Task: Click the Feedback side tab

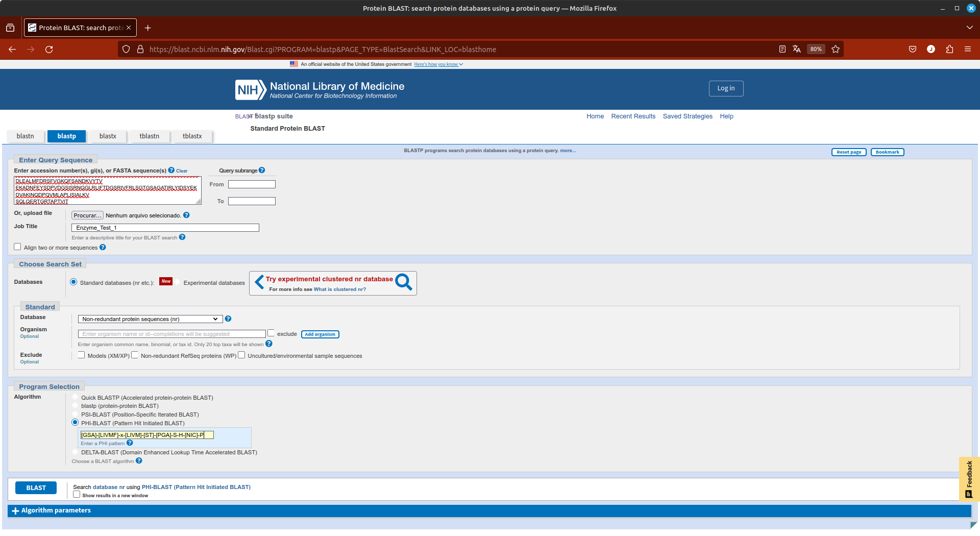Action: tap(969, 479)
